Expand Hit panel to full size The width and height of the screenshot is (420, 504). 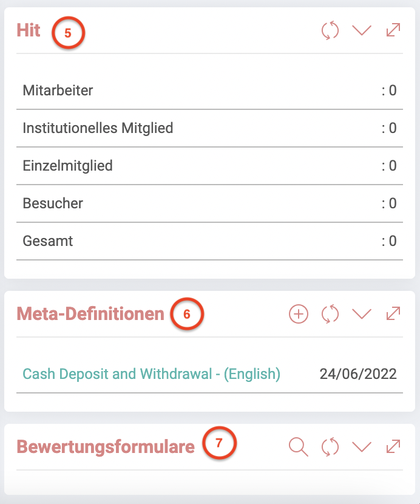coord(393,30)
